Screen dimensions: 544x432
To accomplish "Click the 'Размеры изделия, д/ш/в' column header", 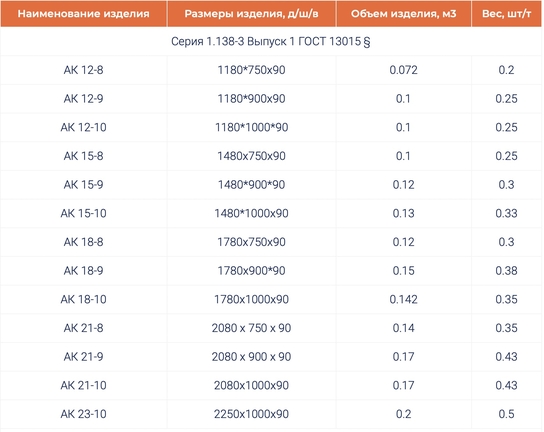I will coord(251,14).
